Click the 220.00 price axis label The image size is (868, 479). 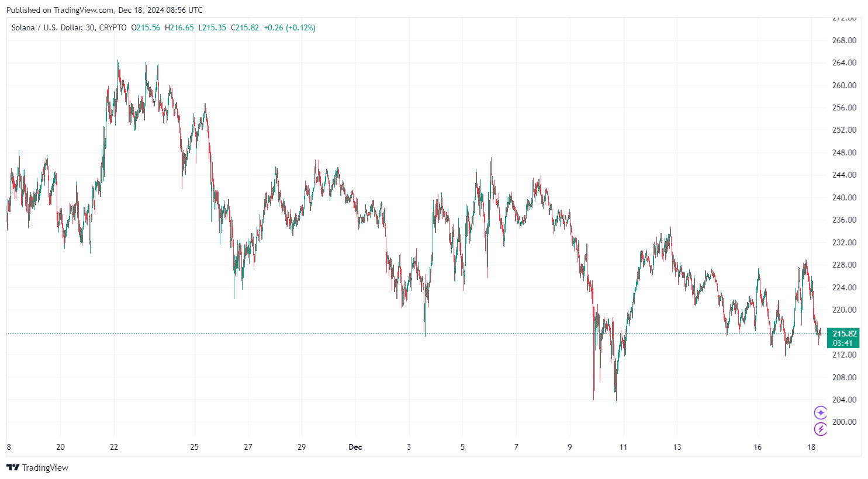pos(844,310)
